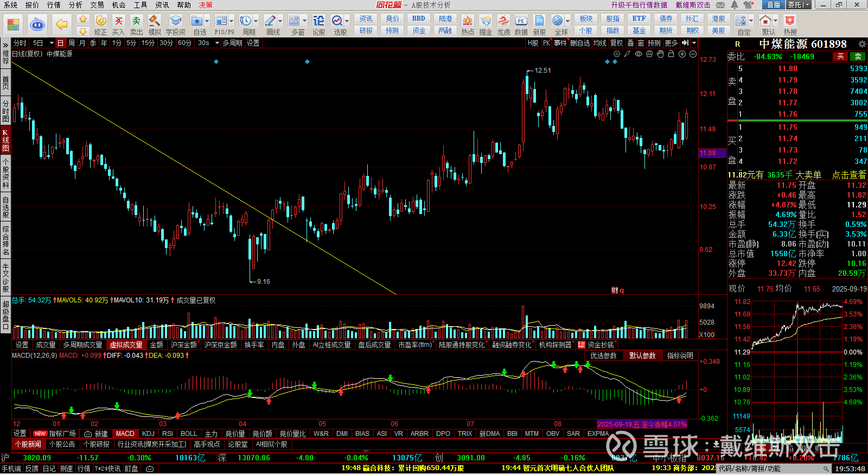Toggle the chart lock icon
This screenshot has height=475, width=868.
tap(671, 54)
